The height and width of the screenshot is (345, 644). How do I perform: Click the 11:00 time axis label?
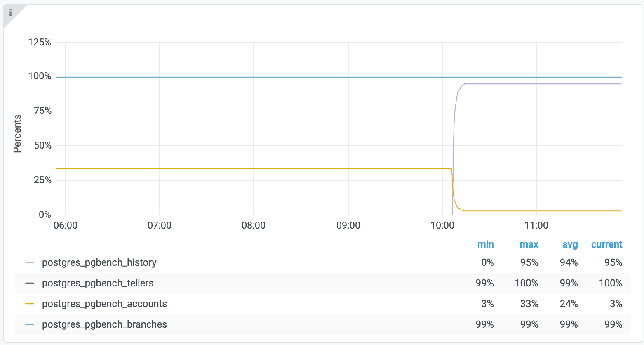pos(536,225)
